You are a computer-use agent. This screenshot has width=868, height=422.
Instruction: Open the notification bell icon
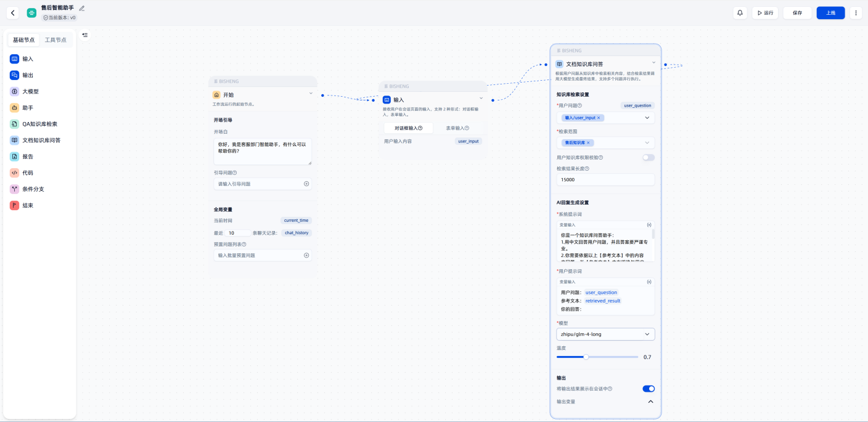pyautogui.click(x=740, y=13)
